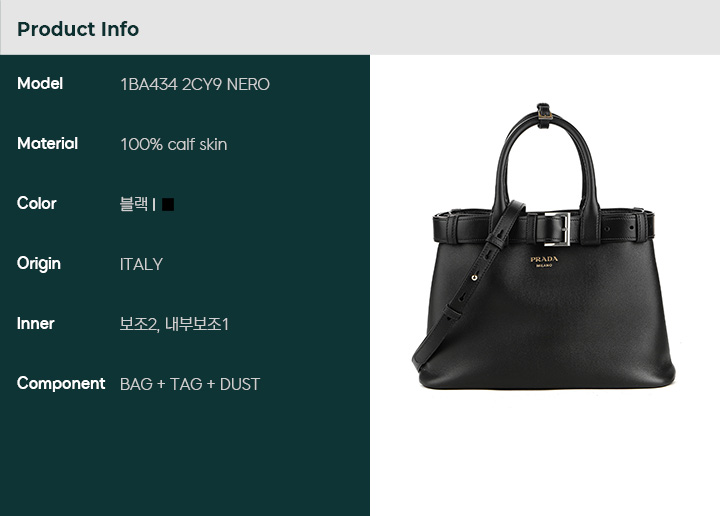Image resolution: width=720 pixels, height=516 pixels.
Task: Click the Model label
Action: click(x=40, y=84)
